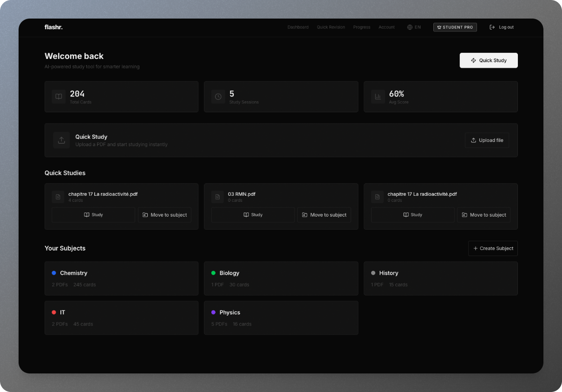Screen dimensions: 562x392
Task: Move 03 RMN.pdf to a subject
Action: click(324, 214)
